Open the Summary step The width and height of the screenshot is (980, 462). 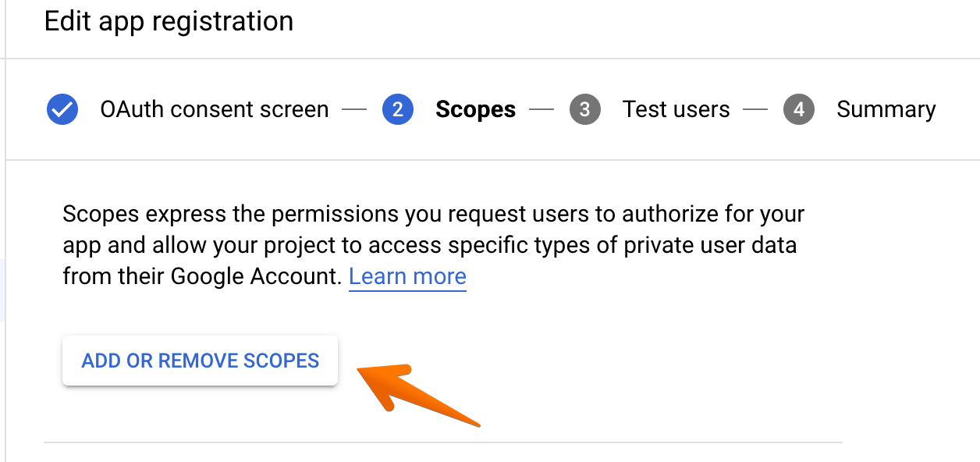tap(886, 110)
